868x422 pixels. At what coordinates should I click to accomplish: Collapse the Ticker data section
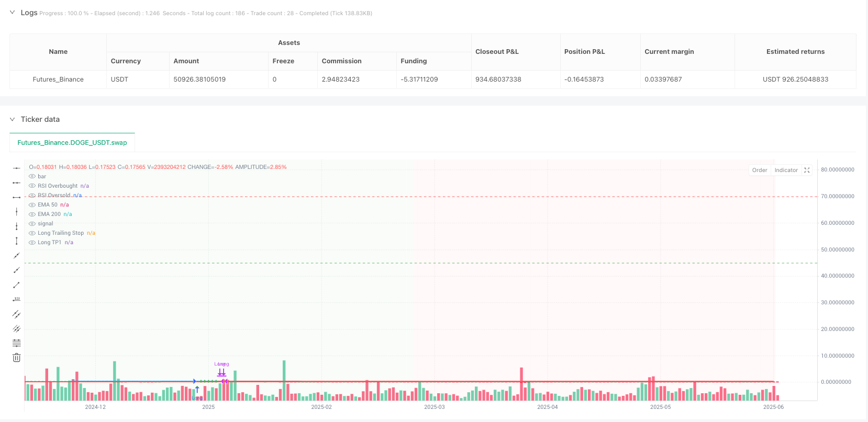click(12, 119)
